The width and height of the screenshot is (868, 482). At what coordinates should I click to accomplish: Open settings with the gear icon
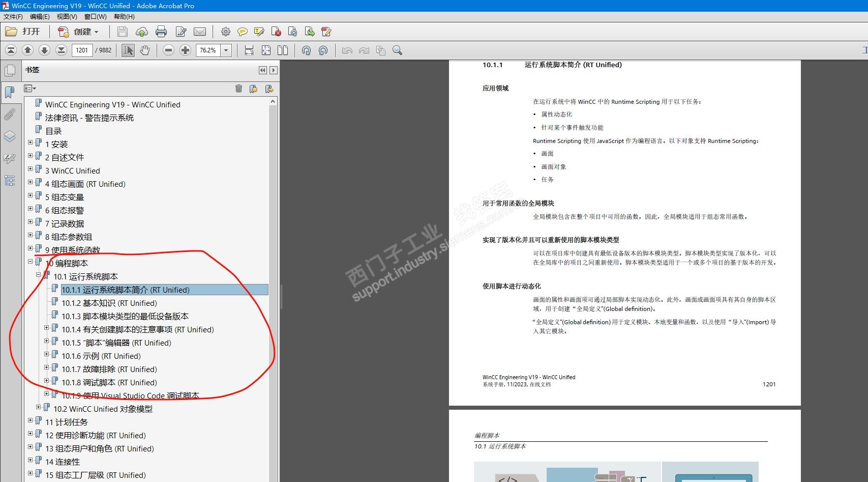click(226, 32)
